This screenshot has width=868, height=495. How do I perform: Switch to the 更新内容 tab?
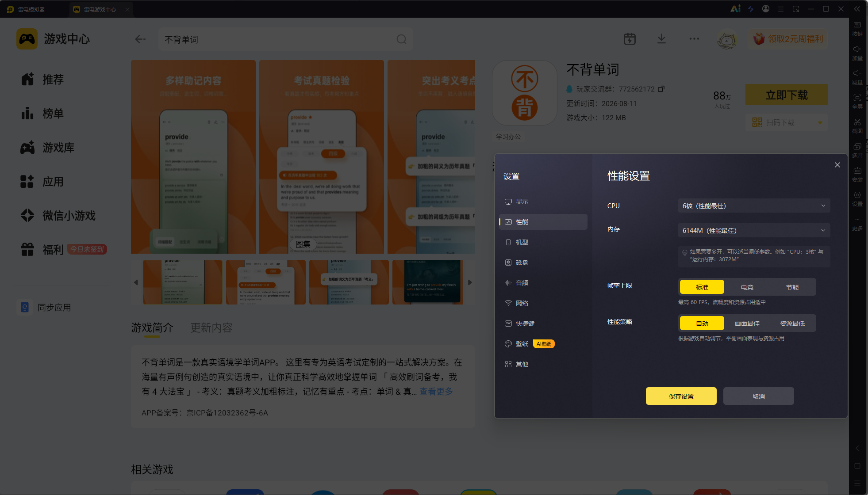(x=211, y=327)
